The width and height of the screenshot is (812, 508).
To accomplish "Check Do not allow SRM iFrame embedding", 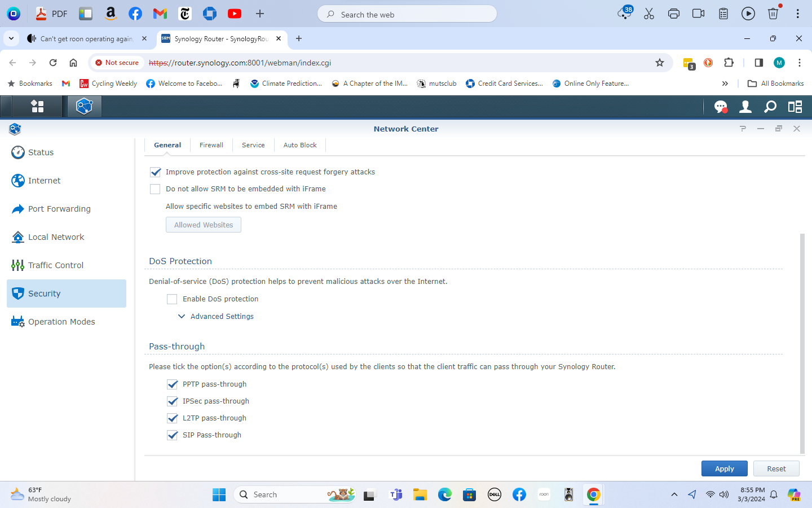I will point(155,189).
